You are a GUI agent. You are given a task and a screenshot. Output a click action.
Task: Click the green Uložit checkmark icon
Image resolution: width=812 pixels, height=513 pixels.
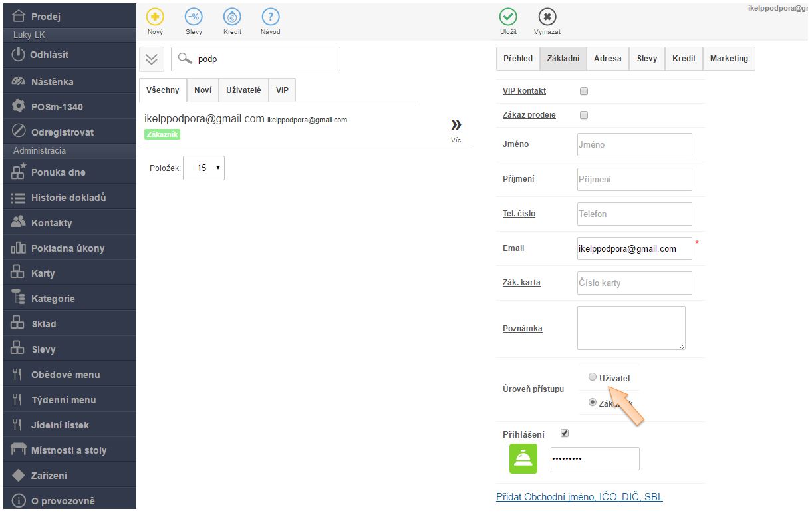point(508,17)
